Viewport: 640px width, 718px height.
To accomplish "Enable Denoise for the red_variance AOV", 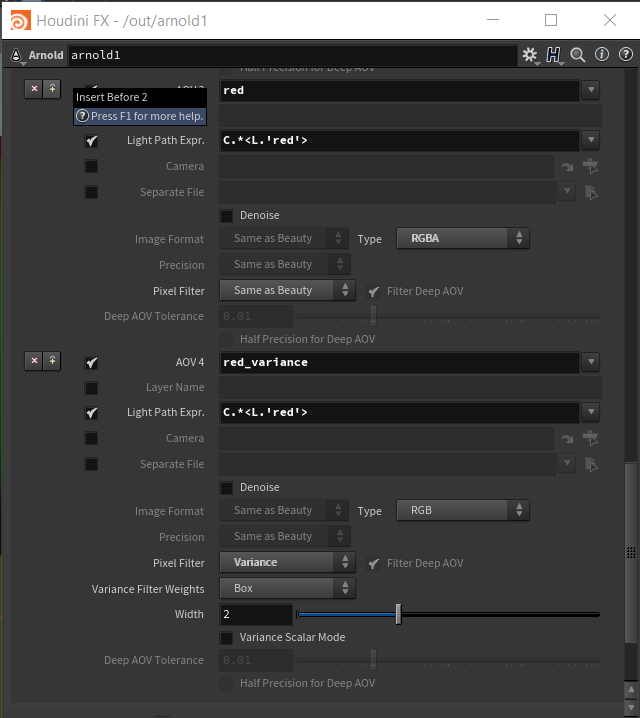I will click(227, 487).
